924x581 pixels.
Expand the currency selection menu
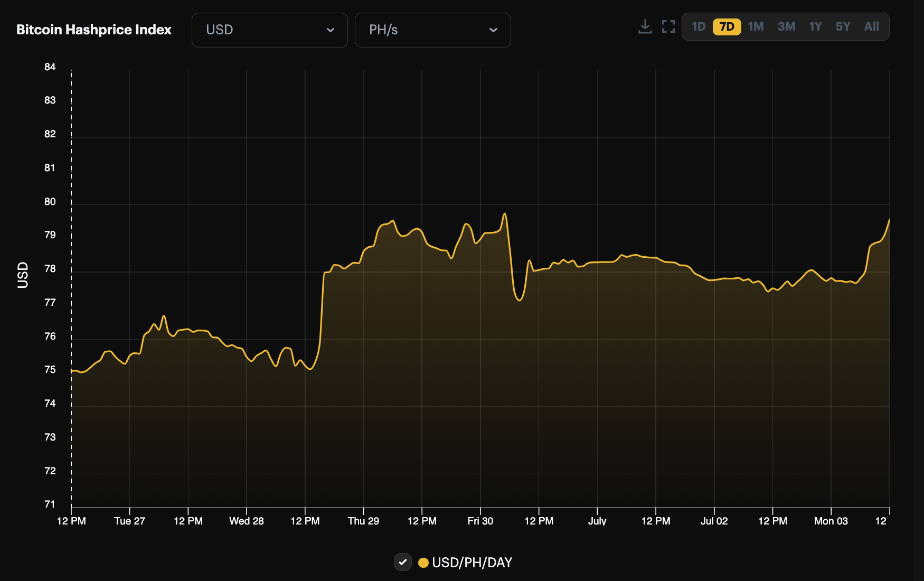pyautogui.click(x=269, y=30)
